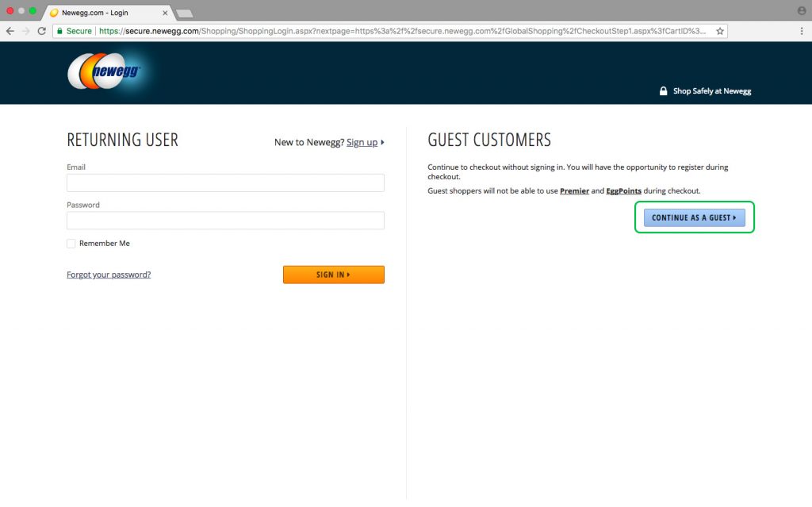Bookmark this page with the star icon
812x507 pixels.
pos(719,30)
